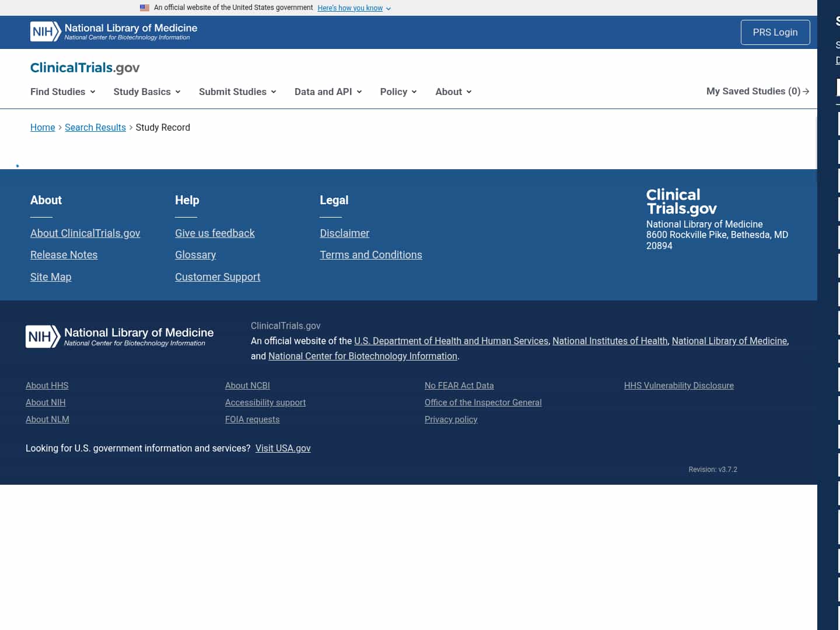Expand the Submit Studies menu
This screenshot has height=630, width=840.
[237, 92]
